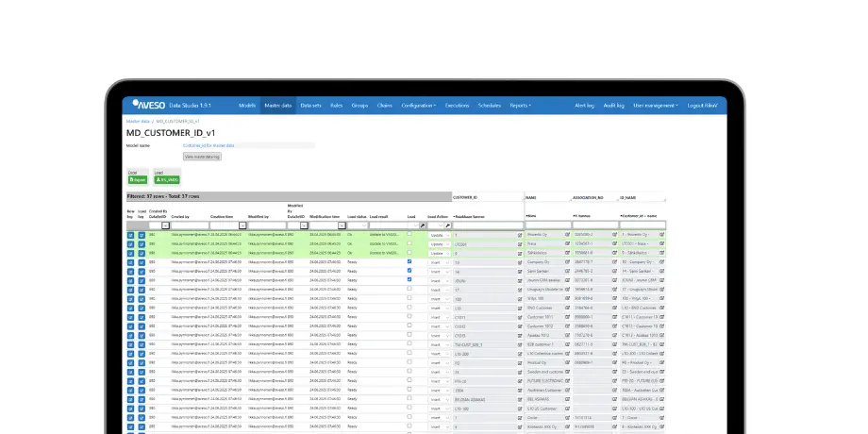The width and height of the screenshot is (868, 434).
Task: Open the Alert log link
Action: (x=584, y=105)
